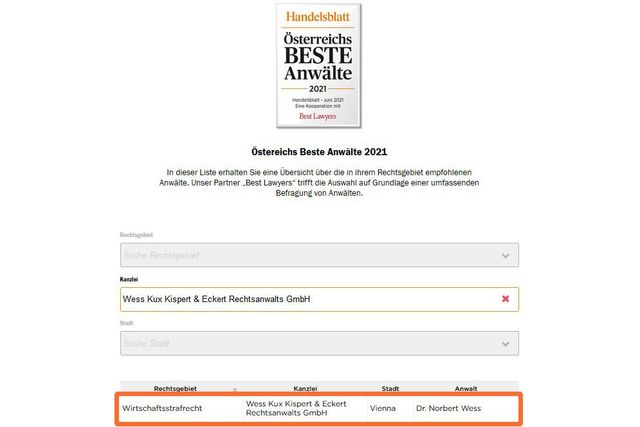This screenshot has height=427, width=640.
Task: Click the Östereichs Beste Anwälte 2021 heading
Action: pos(319,152)
